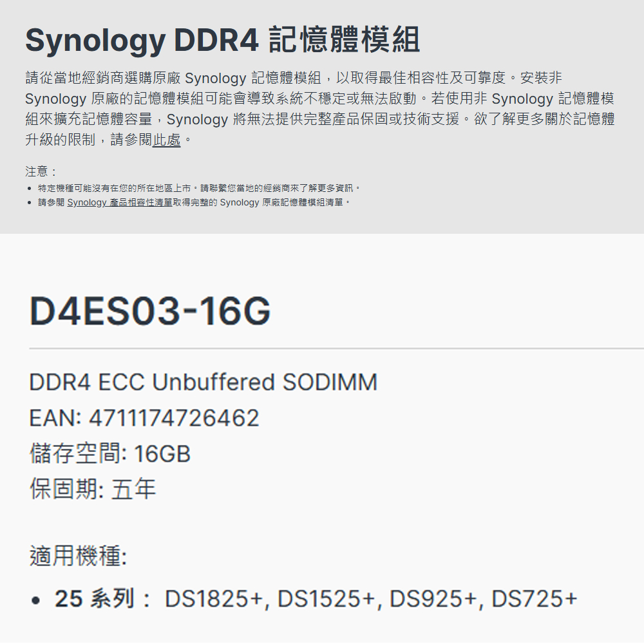Open the Synology 產品相容性清單 link
The height and width of the screenshot is (644, 644).
click(119, 202)
